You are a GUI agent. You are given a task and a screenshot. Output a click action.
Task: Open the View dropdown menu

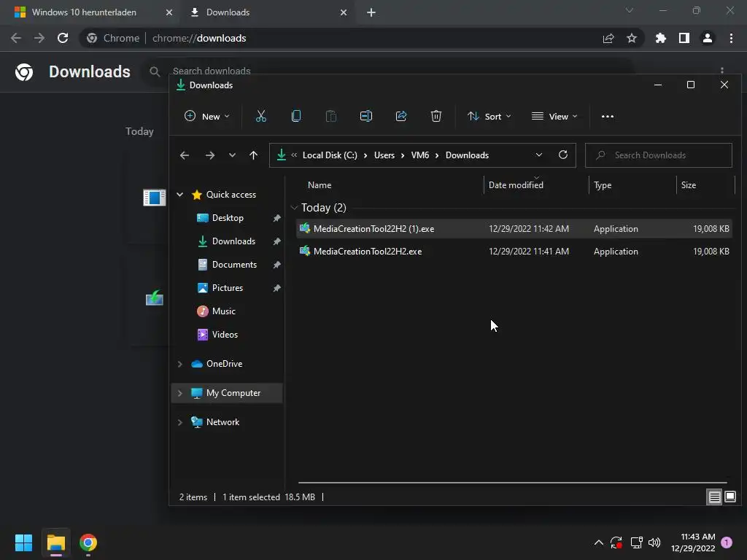coord(554,116)
